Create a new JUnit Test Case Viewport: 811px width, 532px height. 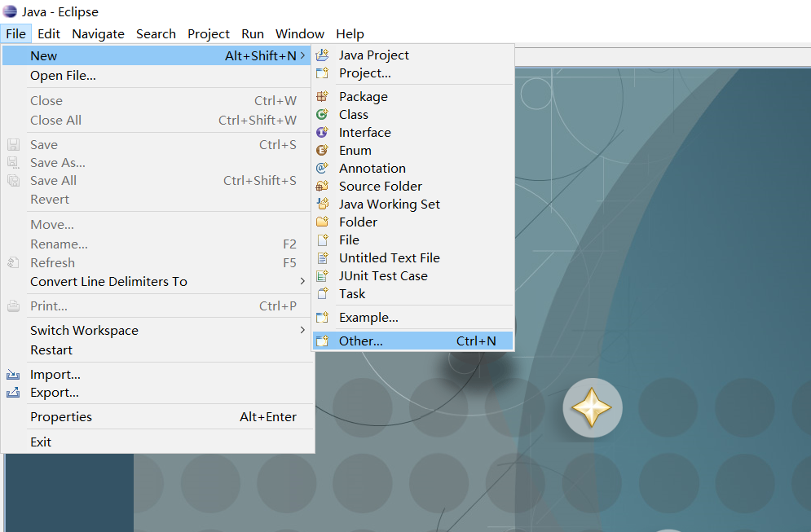[412, 275]
